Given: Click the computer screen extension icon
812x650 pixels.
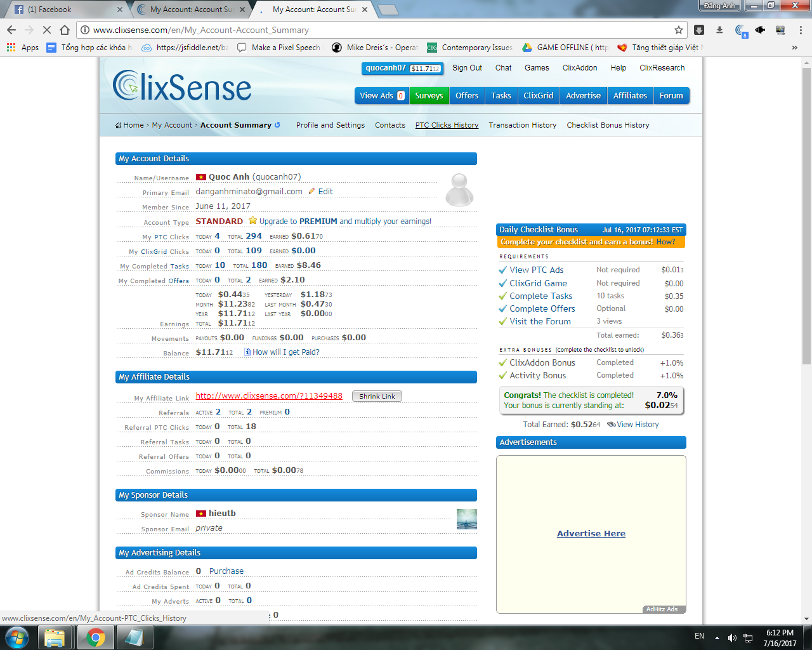Looking at the screenshot, I should coord(780,30).
